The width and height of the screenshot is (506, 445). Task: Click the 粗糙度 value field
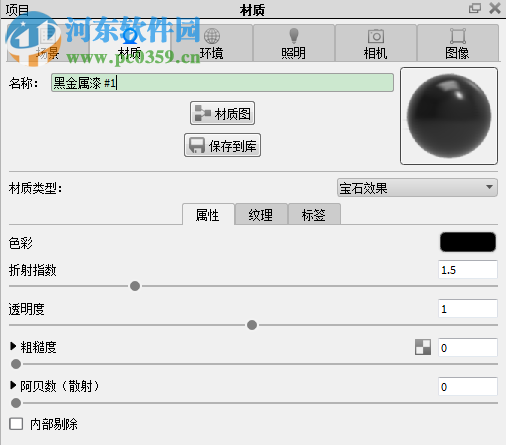pos(468,348)
